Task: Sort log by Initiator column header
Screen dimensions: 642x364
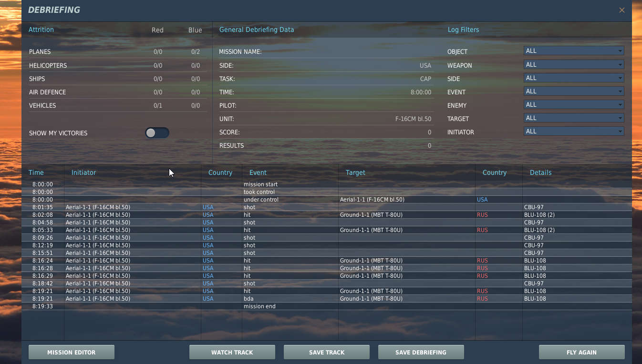Action: pyautogui.click(x=84, y=172)
